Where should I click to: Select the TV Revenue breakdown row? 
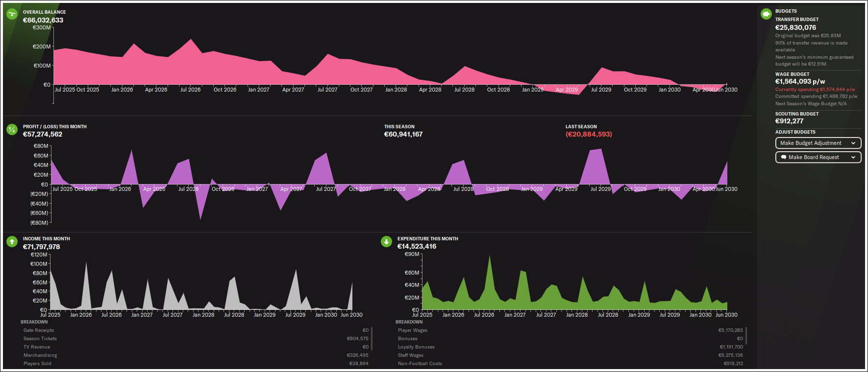click(x=196, y=347)
